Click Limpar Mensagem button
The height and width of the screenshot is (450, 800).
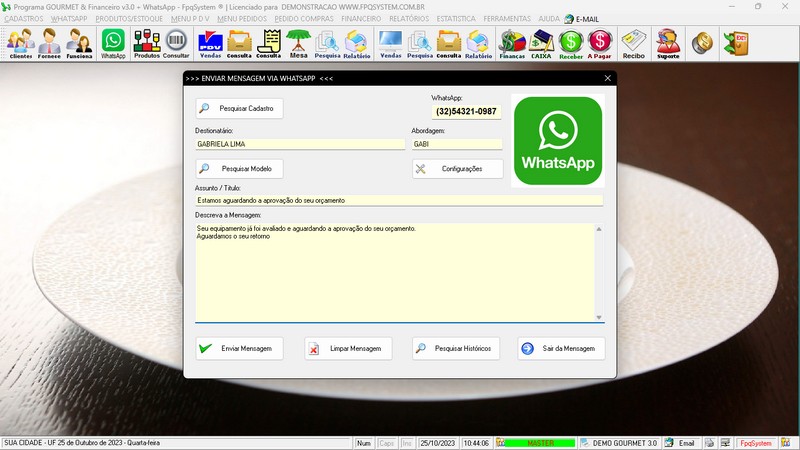pos(348,348)
